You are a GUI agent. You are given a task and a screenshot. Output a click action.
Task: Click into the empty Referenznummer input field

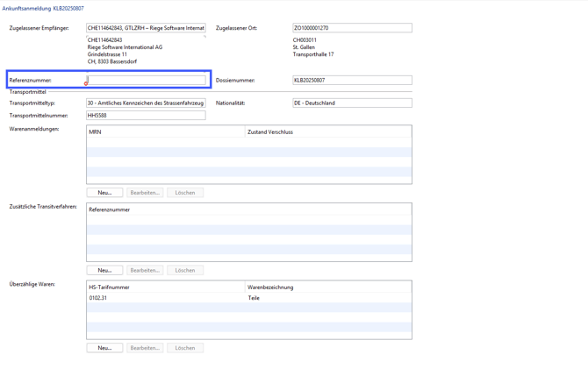147,80
